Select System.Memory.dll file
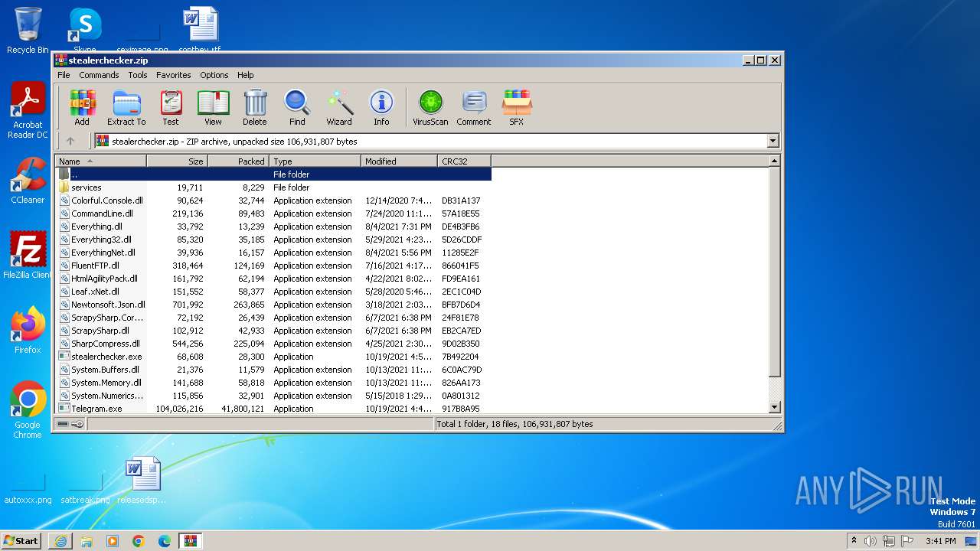The width and height of the screenshot is (980, 551). click(x=273, y=383)
